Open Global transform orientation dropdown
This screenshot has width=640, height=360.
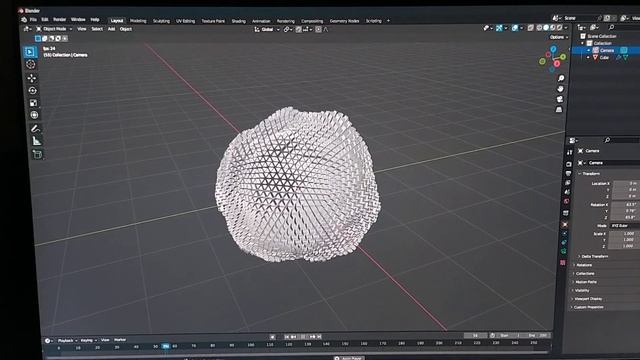pos(267,29)
